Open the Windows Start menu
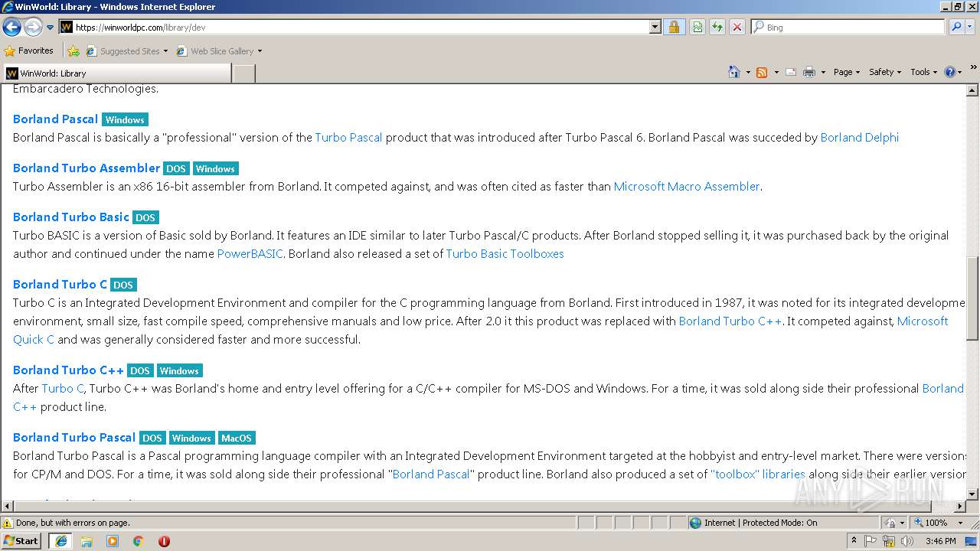This screenshot has height=551, width=980. coord(21,540)
